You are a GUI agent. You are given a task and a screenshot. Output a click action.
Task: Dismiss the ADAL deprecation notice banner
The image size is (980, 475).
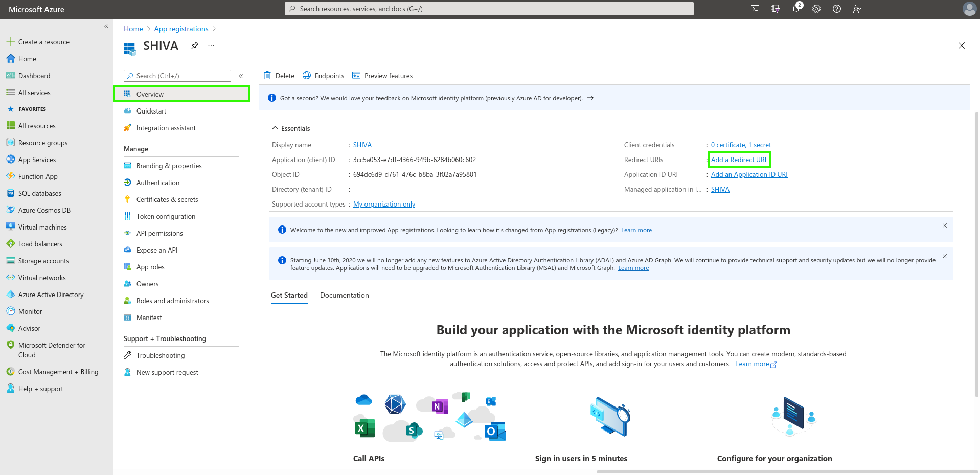click(945, 256)
